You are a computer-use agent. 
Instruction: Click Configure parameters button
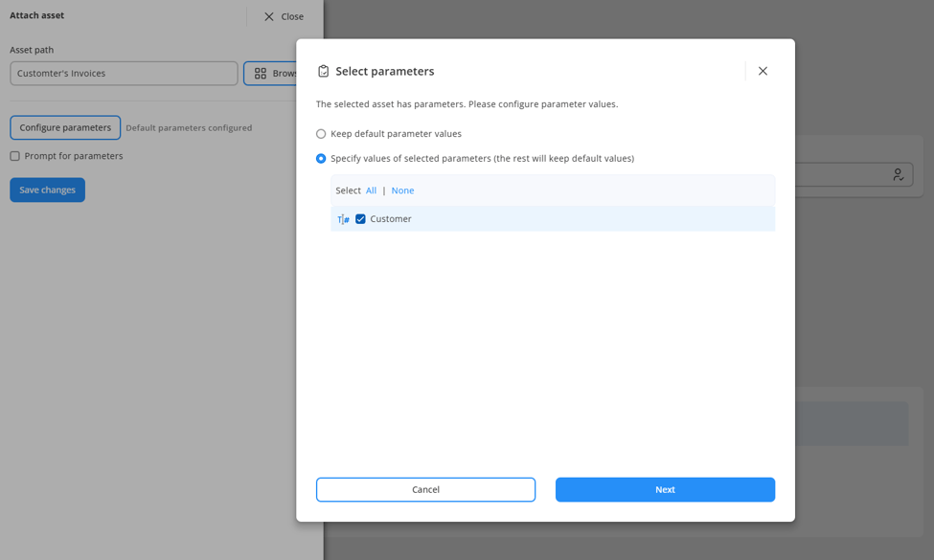[x=65, y=128]
